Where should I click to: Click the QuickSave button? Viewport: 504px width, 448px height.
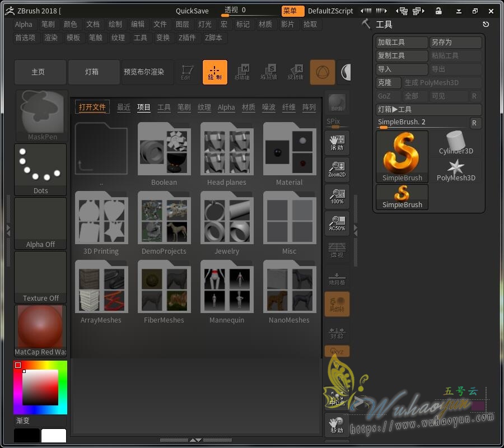point(192,11)
